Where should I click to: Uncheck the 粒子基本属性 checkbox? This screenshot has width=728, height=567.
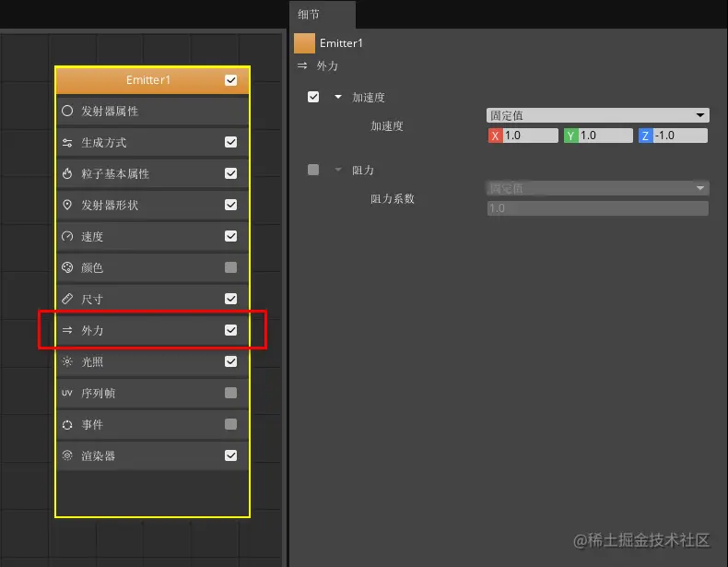[x=230, y=173]
